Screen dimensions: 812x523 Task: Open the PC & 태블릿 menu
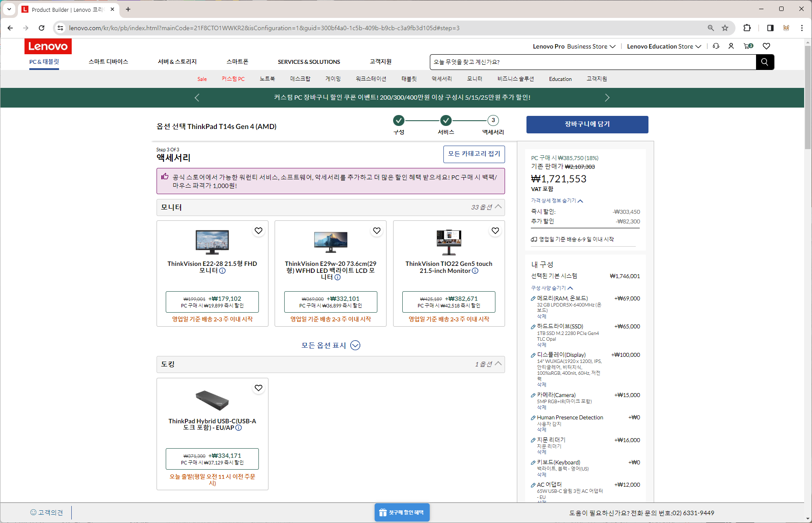tap(44, 62)
